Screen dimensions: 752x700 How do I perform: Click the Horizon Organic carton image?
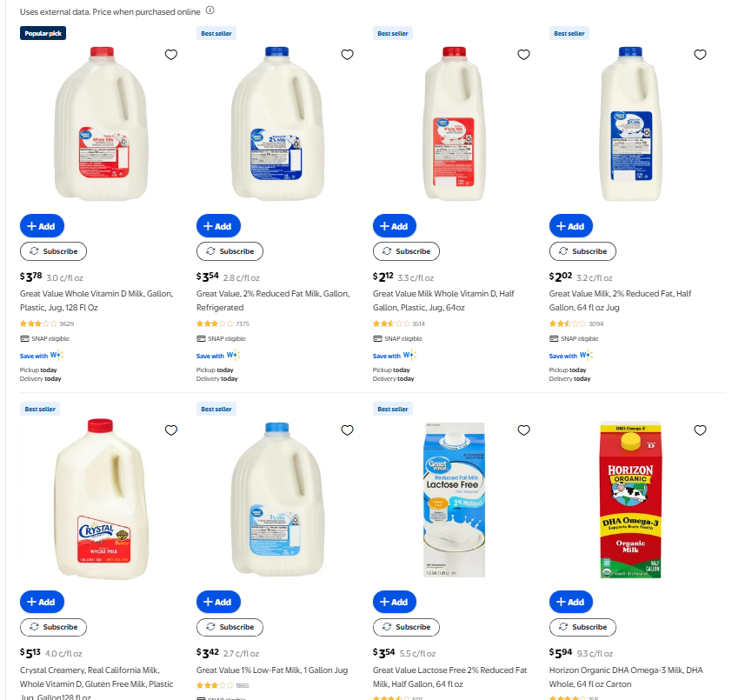click(630, 499)
